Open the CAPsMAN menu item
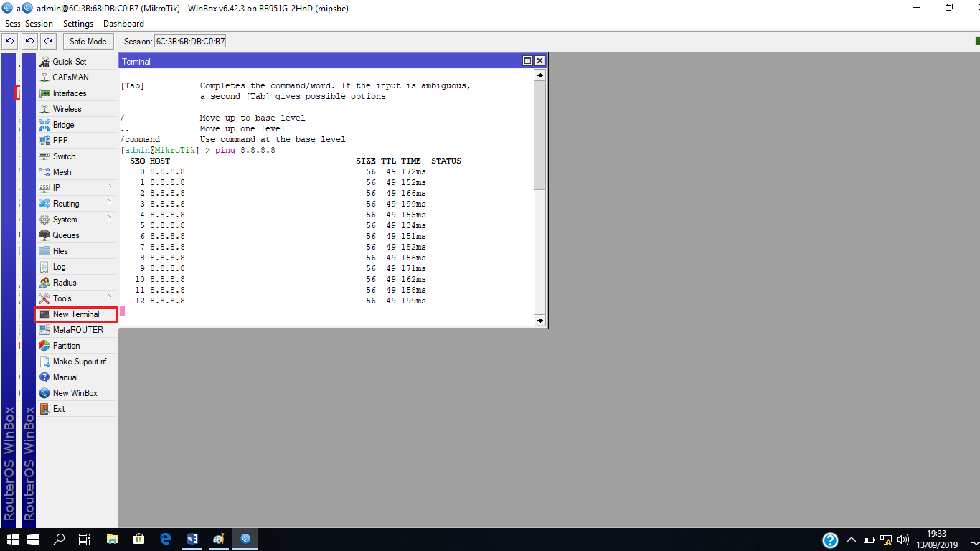The image size is (980, 551). coord(77,77)
